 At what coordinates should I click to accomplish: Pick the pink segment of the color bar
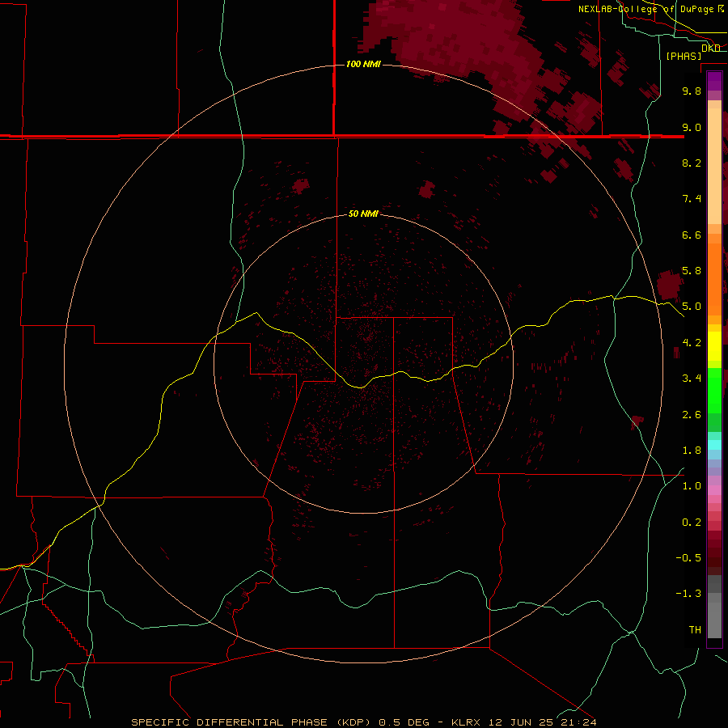click(714, 490)
